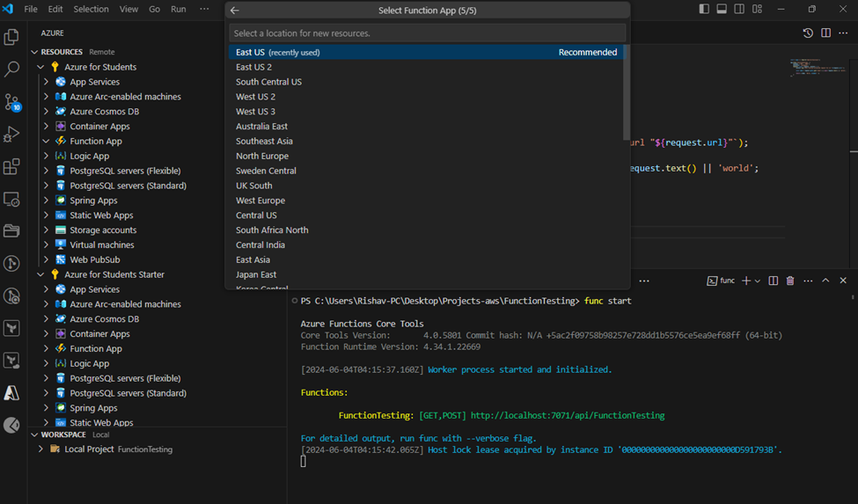The width and height of the screenshot is (858, 504).
Task: Add a new terminal with plus icon
Action: [x=746, y=281]
